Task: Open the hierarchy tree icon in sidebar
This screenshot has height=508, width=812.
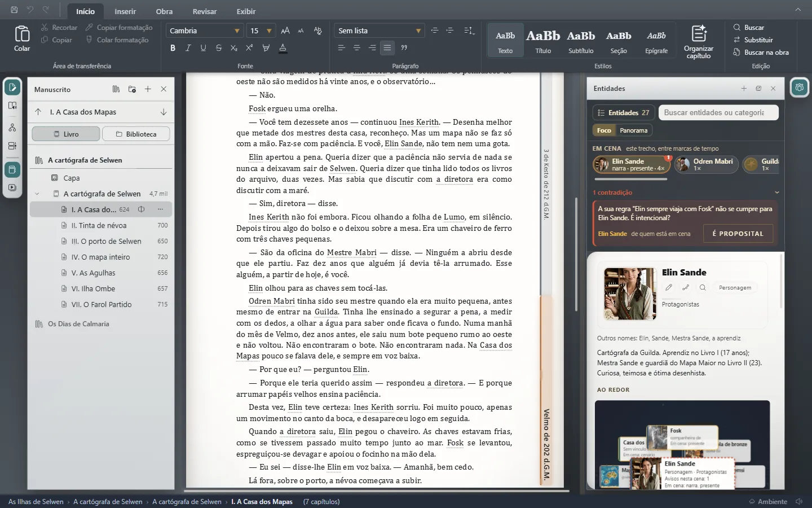Action: point(12,128)
